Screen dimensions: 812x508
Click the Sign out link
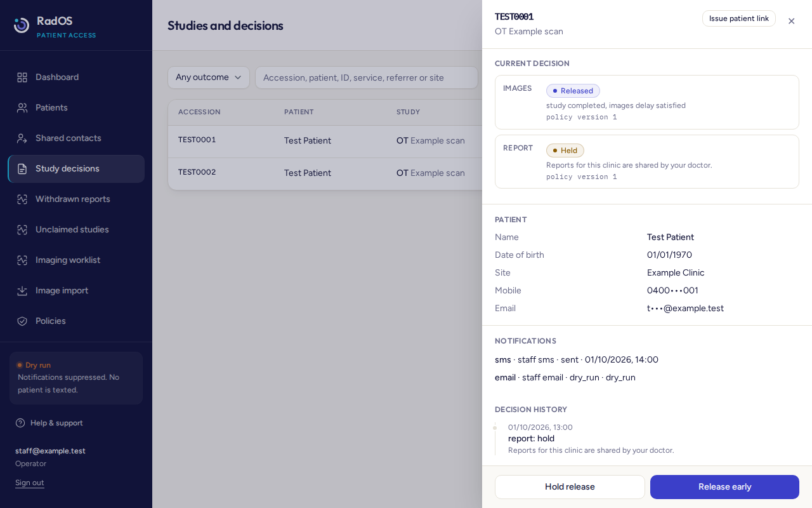[30, 483]
